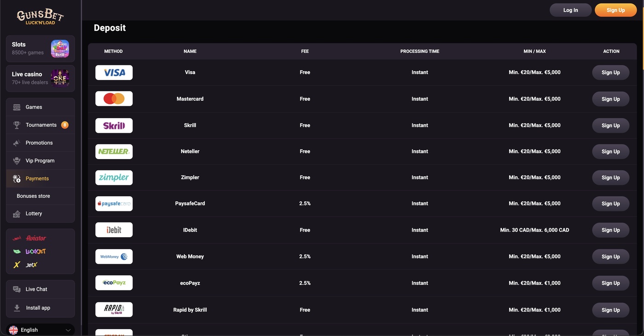Expand the English language dropdown
644x336 pixels.
(40, 330)
